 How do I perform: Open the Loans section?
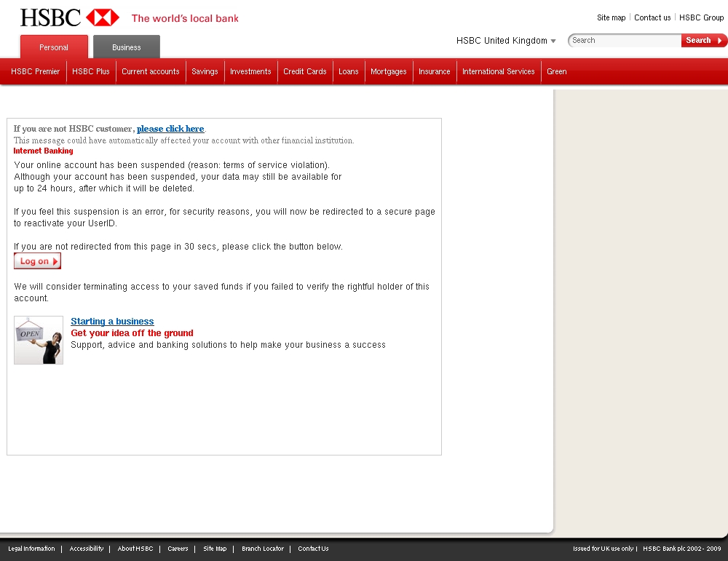point(349,71)
